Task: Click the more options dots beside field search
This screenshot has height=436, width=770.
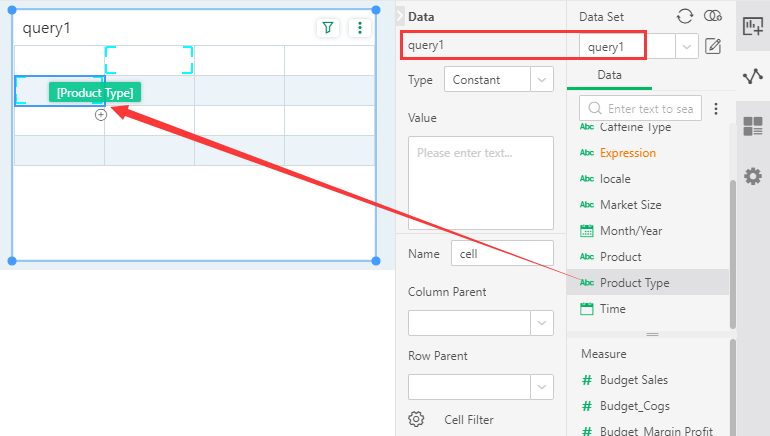Action: pyautogui.click(x=716, y=109)
